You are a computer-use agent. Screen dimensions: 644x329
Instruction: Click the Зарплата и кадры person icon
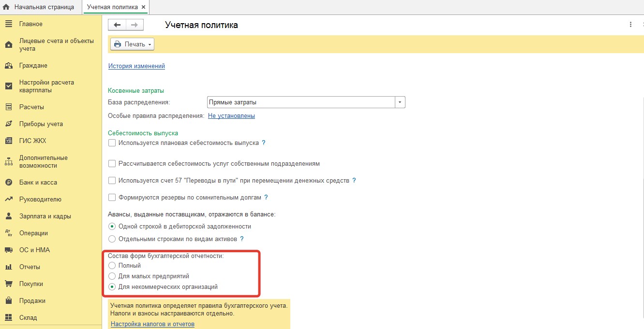(8, 216)
